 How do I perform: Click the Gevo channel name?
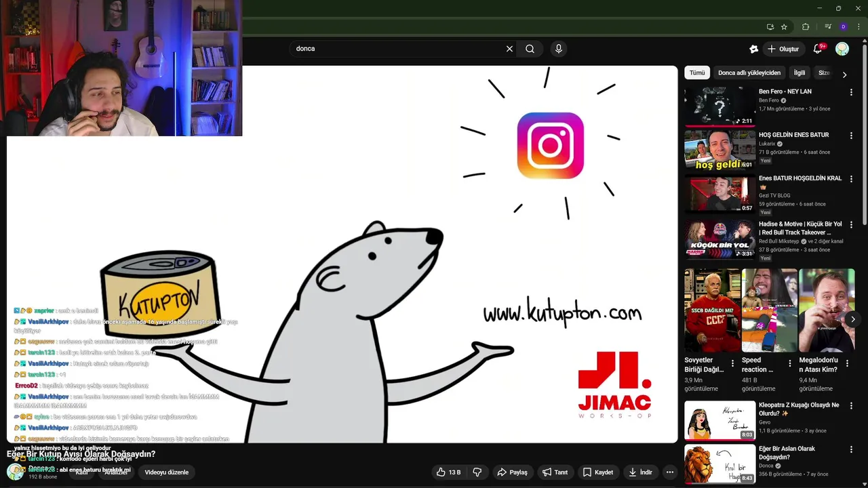tap(765, 422)
